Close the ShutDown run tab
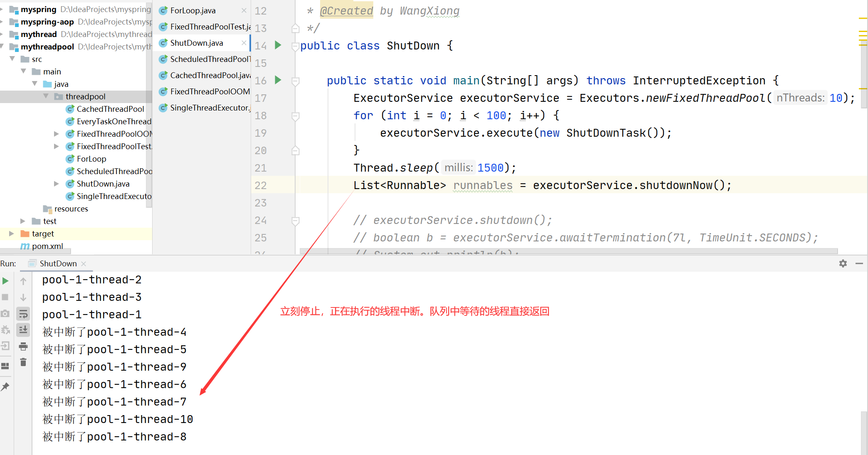The height and width of the screenshot is (455, 868). pos(84,263)
